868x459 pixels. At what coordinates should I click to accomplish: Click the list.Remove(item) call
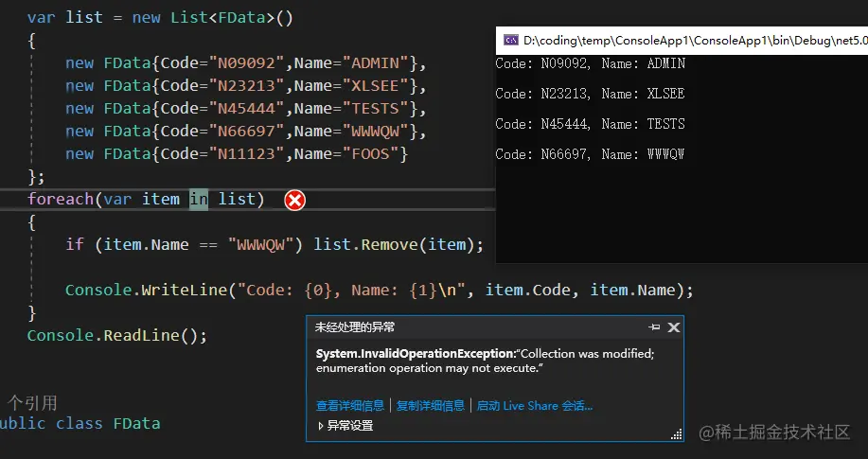pos(398,245)
